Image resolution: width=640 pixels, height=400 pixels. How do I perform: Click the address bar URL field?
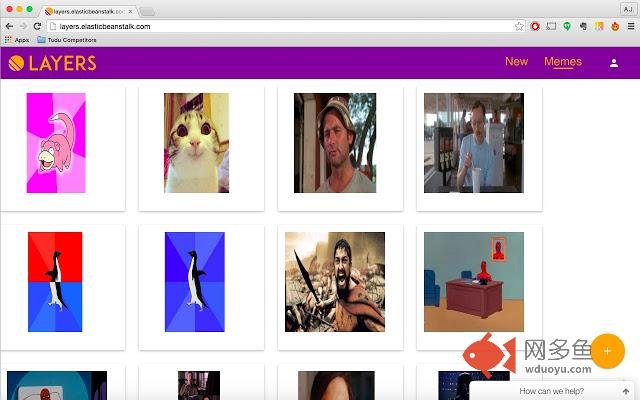point(280,26)
